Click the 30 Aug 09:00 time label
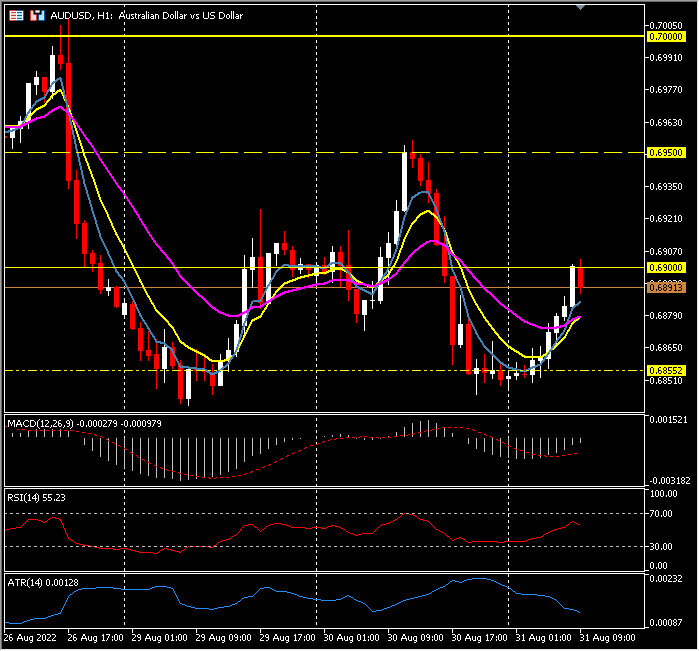This screenshot has width=699, height=651. coord(417,637)
